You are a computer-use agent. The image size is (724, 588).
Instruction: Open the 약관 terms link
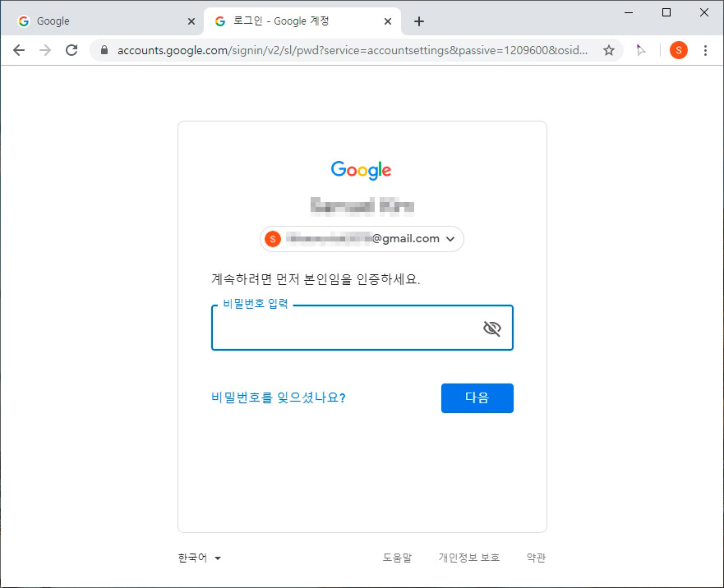coord(536,558)
